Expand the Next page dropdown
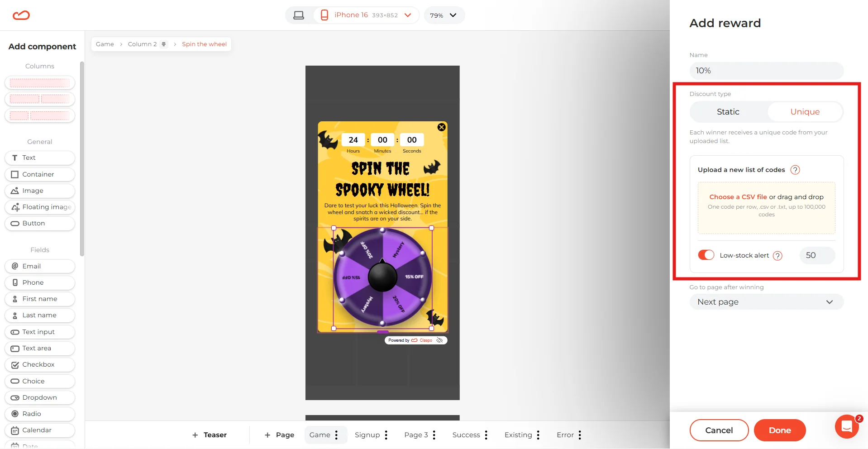 [x=767, y=302]
